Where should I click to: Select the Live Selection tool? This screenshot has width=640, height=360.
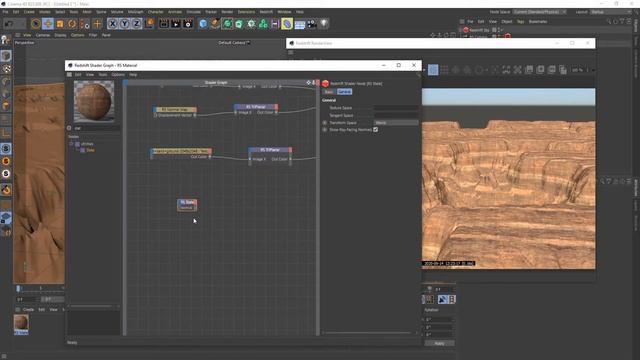[x=36, y=24]
